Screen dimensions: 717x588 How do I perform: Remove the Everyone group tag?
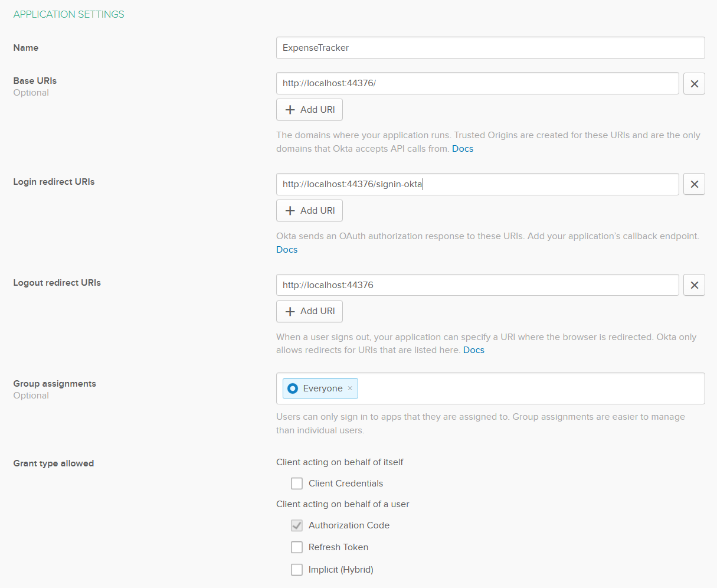(350, 388)
